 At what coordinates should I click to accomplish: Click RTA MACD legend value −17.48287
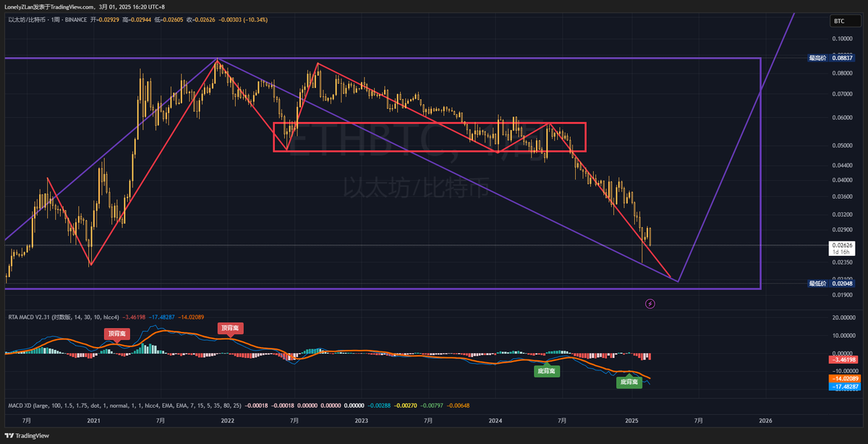tap(163, 317)
